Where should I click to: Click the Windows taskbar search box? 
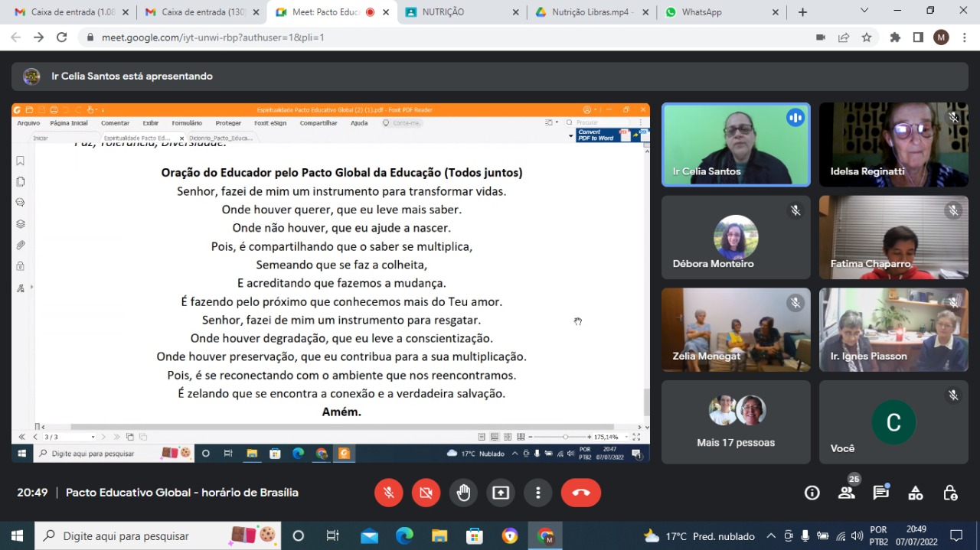[158, 535]
